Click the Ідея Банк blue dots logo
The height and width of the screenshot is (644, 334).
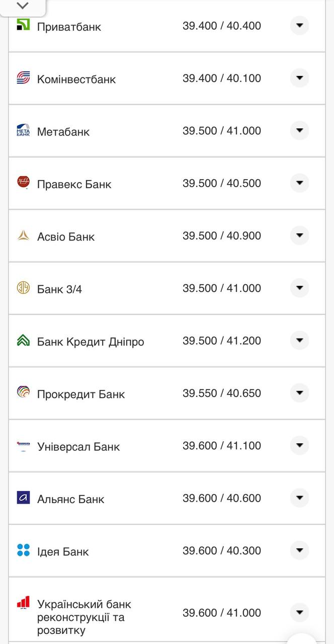click(23, 550)
